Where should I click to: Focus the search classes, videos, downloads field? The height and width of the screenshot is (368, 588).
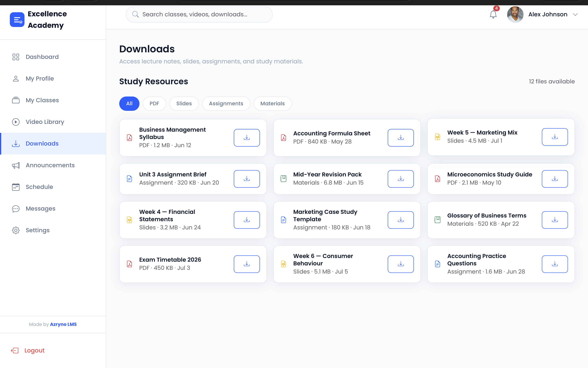[199, 14]
